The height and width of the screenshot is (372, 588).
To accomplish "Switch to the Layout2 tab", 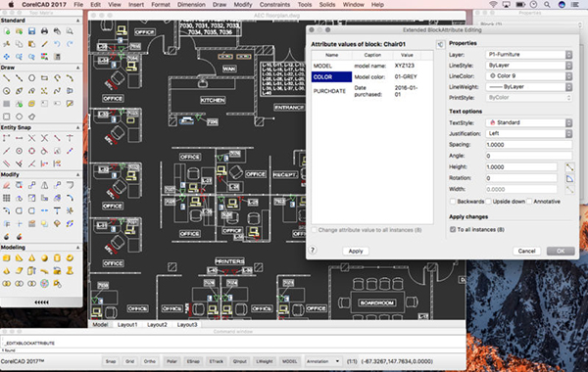I will (157, 325).
